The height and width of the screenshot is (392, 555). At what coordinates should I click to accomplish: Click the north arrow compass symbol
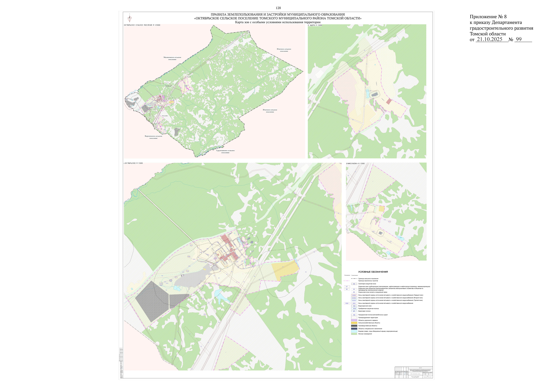tap(130, 18)
